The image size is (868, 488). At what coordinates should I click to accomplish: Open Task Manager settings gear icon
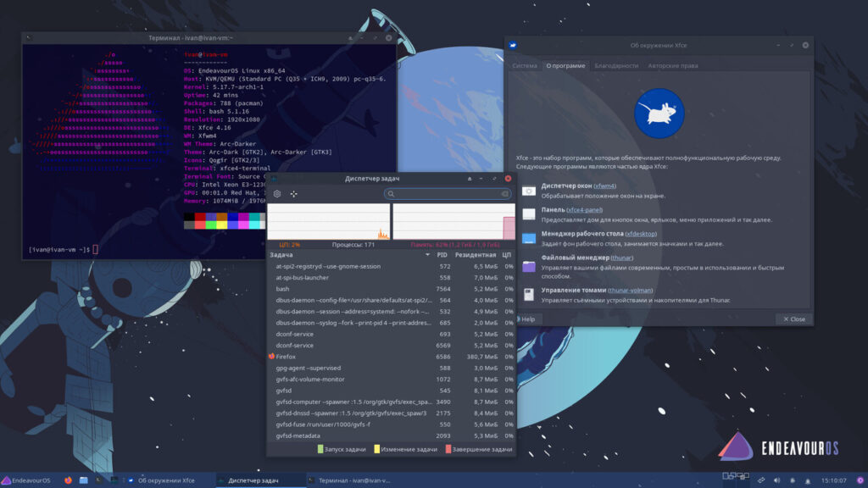point(276,194)
